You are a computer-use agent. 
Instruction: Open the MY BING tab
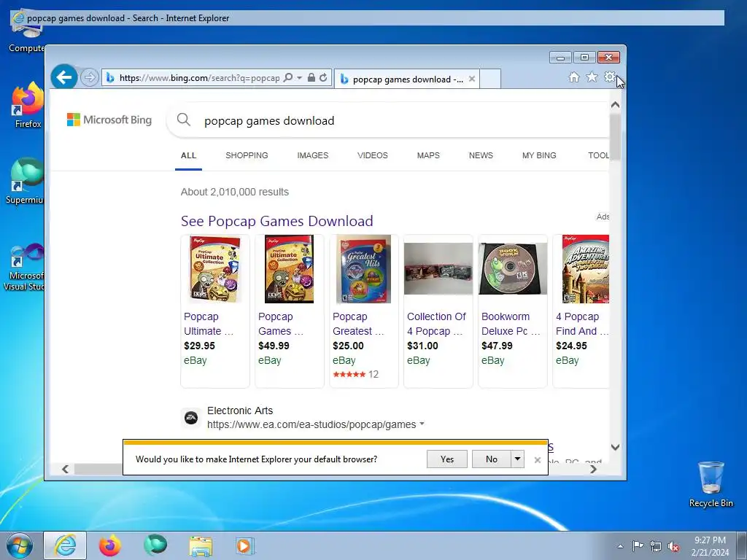click(539, 155)
